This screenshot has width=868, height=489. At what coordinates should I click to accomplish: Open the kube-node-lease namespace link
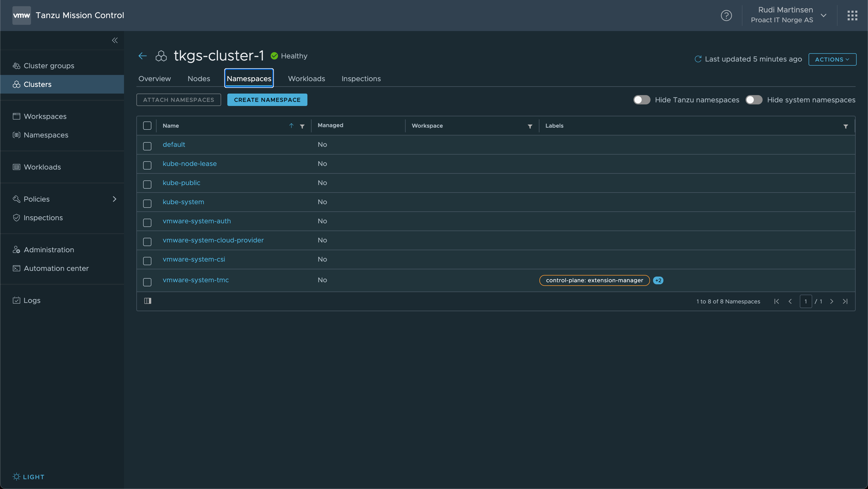click(x=190, y=164)
